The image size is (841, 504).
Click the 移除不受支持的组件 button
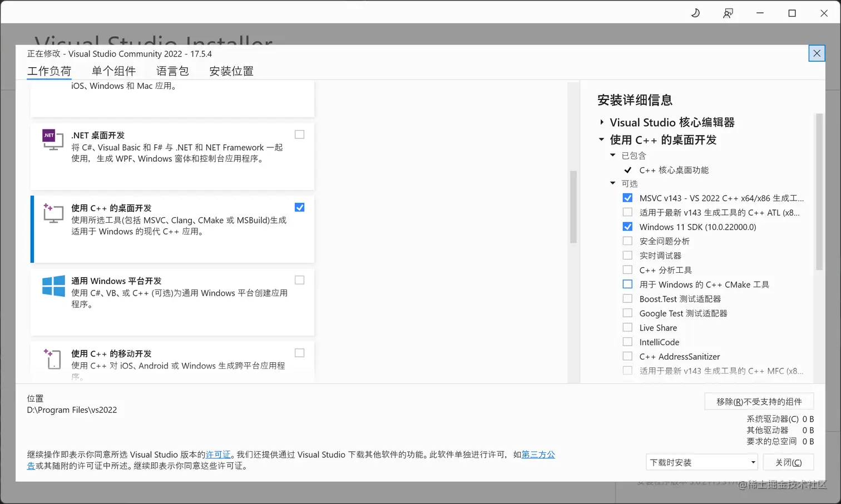coord(759,401)
